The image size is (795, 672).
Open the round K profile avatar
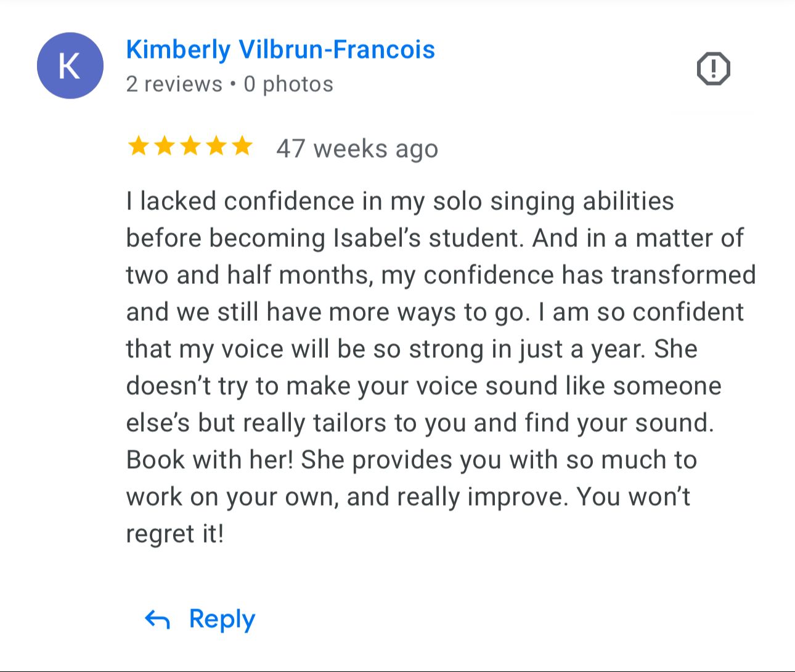coord(70,66)
